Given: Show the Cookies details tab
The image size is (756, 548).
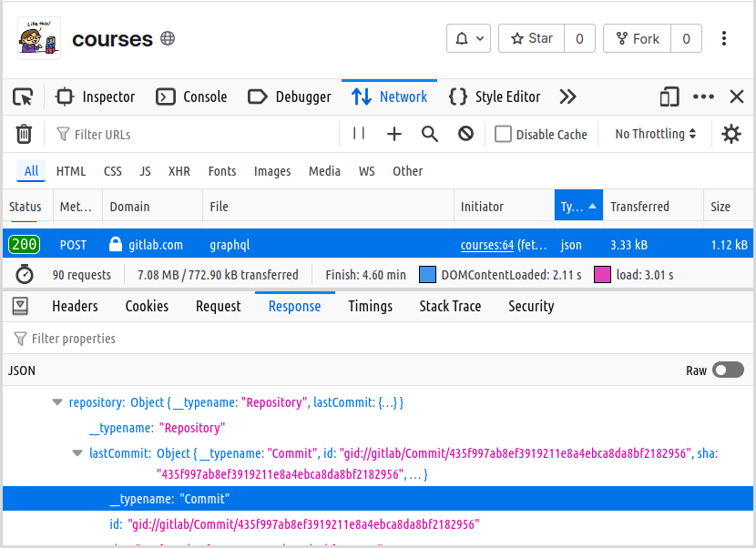Looking at the screenshot, I should pyautogui.click(x=147, y=306).
